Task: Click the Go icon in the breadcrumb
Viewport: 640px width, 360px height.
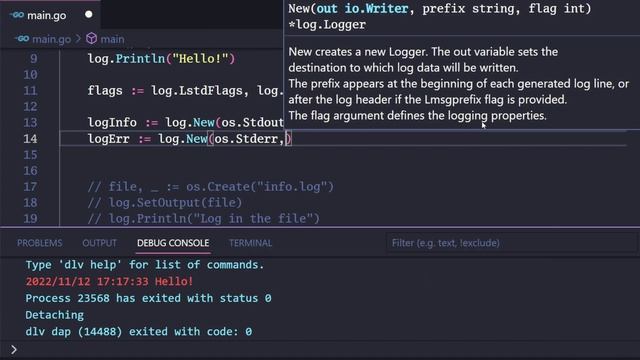Action: (x=22, y=39)
